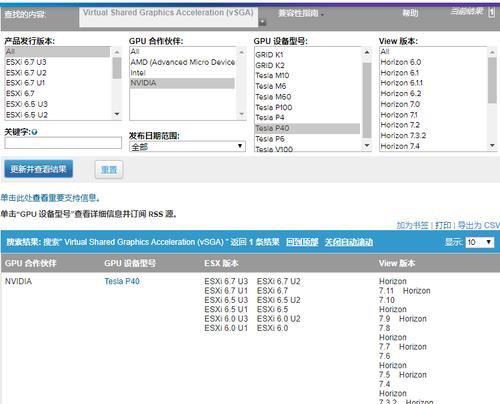Image resolution: width=500 pixels, height=404 pixels.
Task: Select Horizon 7.2 in View version list
Action: pyautogui.click(x=433, y=125)
